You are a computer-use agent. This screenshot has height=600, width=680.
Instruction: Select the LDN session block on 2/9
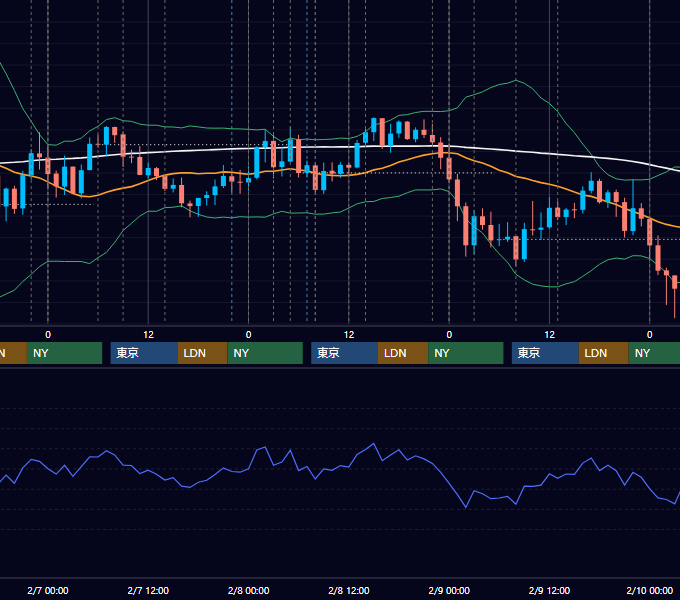604,353
